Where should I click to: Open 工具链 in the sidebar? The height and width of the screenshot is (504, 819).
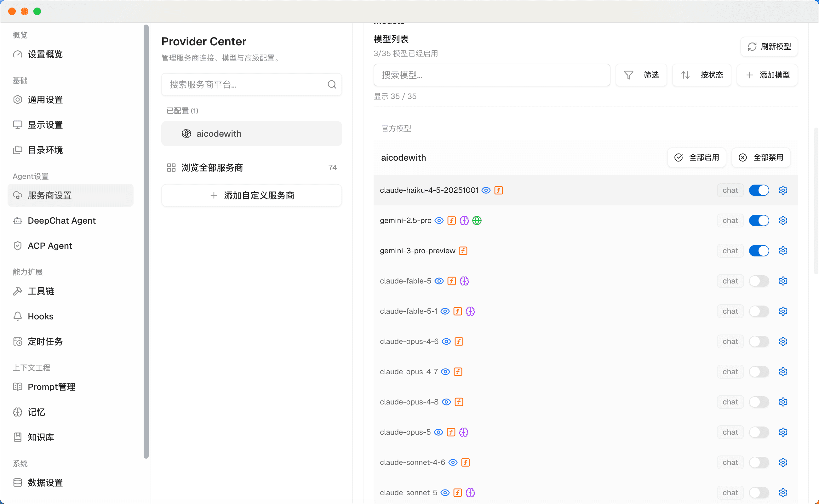pyautogui.click(x=70, y=291)
